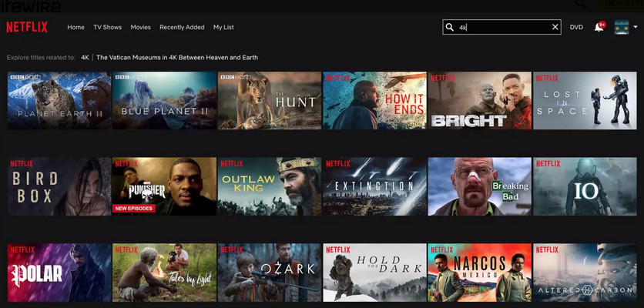Click the search field containing 4k
Viewport: 644px width, 308px height.
click(502, 27)
